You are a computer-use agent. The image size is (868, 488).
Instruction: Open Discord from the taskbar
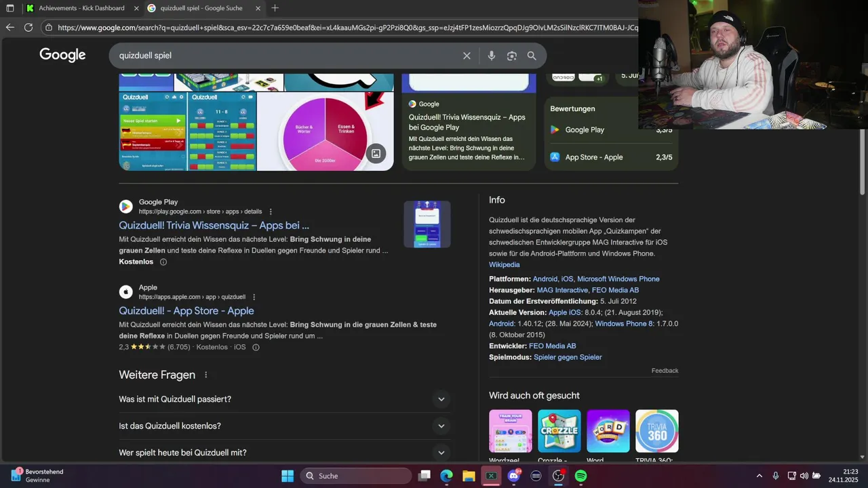(x=514, y=476)
